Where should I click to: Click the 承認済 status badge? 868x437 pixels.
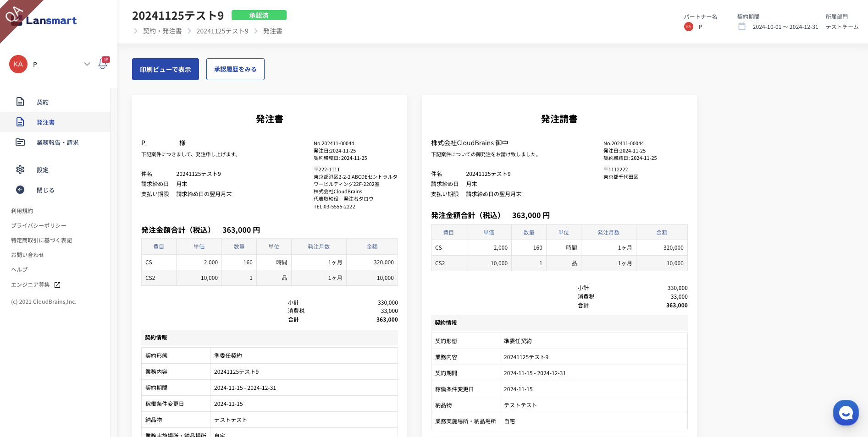coord(259,15)
